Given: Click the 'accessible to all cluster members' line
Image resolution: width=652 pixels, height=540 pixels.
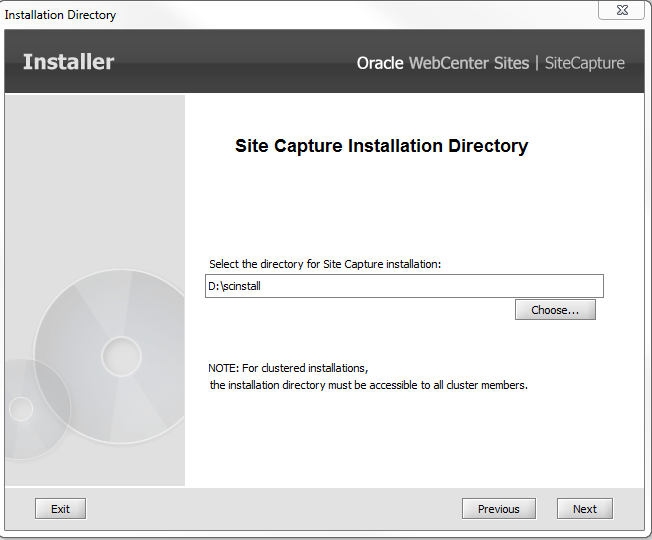Looking at the screenshot, I should pyautogui.click(x=368, y=385).
